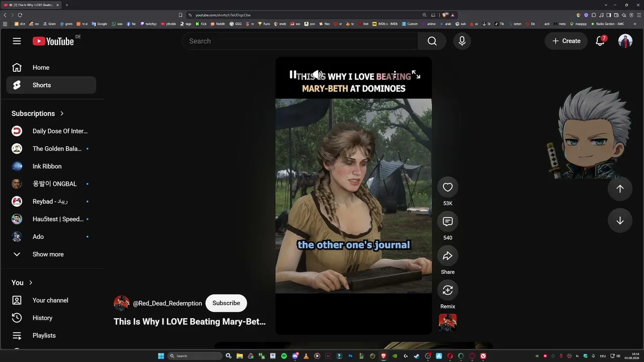The image size is (644, 362).
Task: Open the account avatar menu
Action: (x=625, y=41)
